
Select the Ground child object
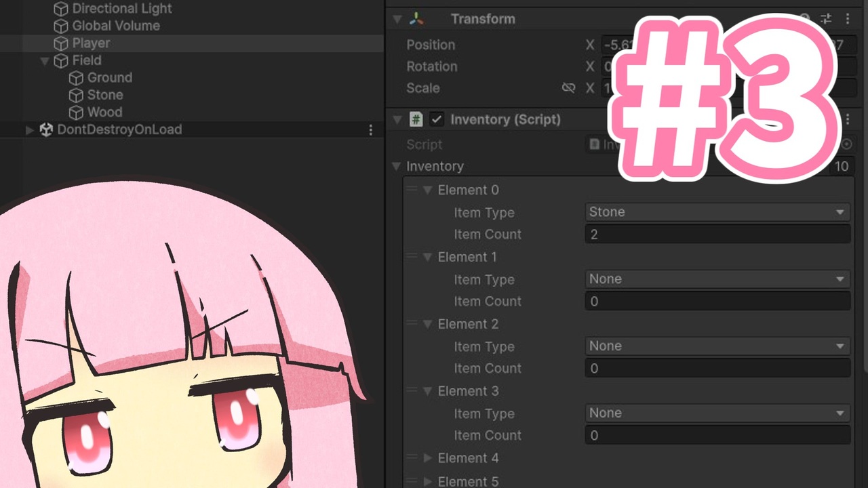click(110, 78)
